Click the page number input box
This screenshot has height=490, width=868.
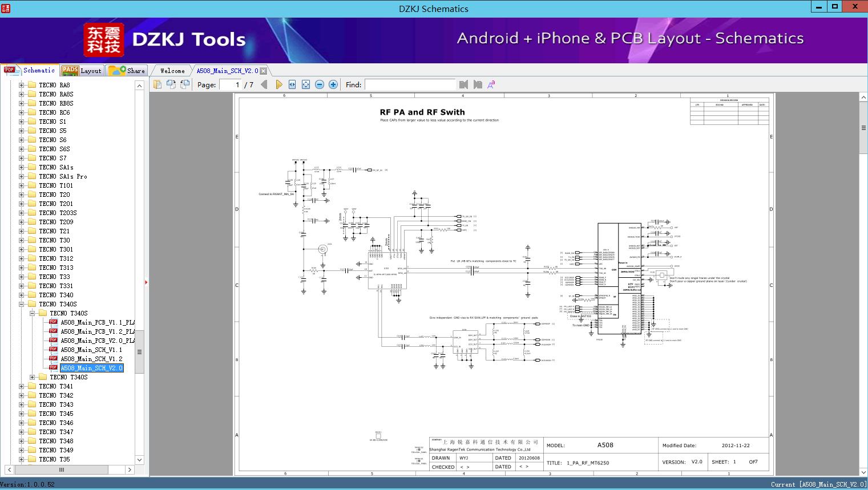point(231,84)
